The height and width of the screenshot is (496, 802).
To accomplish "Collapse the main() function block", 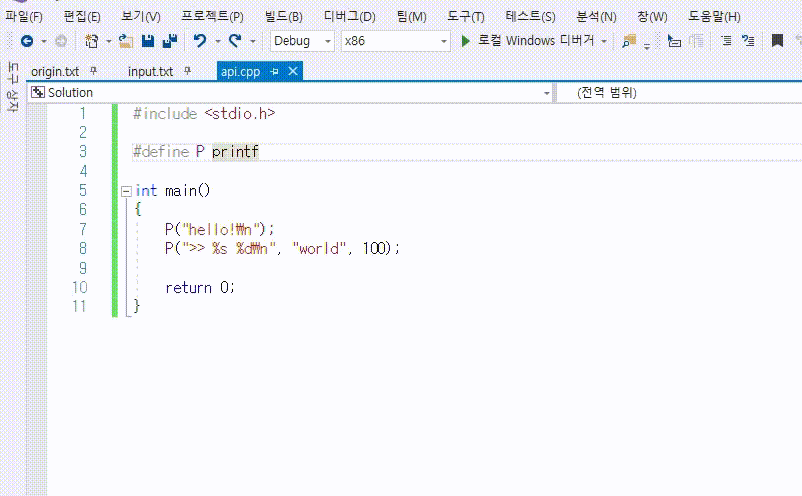I will click(126, 191).
